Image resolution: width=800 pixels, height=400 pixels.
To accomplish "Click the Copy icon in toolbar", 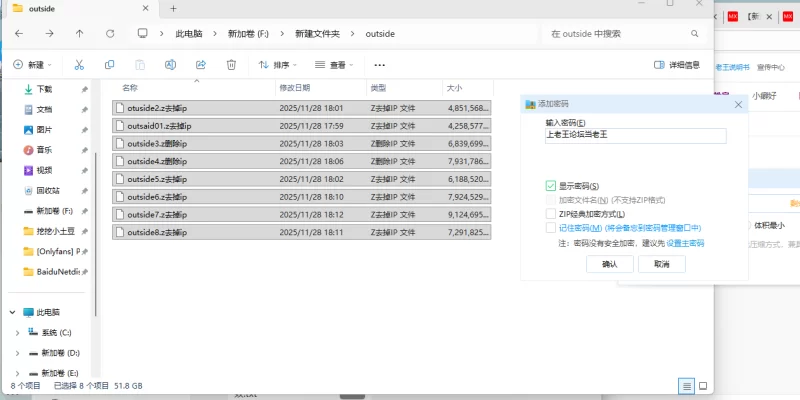I will (x=109, y=65).
